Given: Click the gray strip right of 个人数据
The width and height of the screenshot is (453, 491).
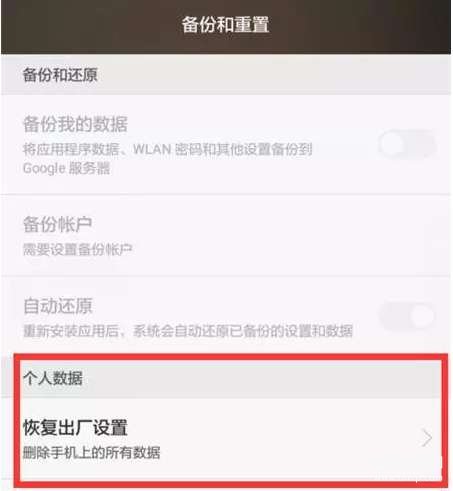Looking at the screenshot, I should (x=262, y=379).
